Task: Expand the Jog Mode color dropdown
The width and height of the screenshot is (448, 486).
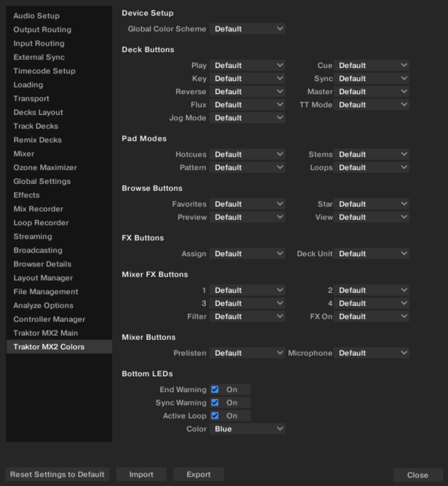Action: [x=247, y=118]
